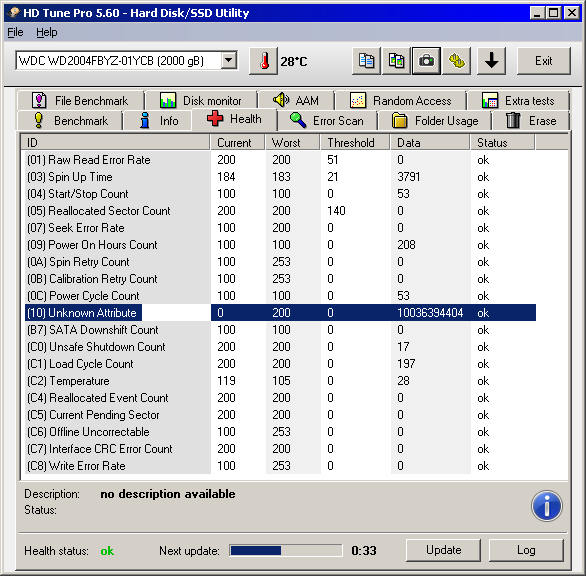The image size is (586, 576).
Task: Click the Spin Up Time data value 3791
Action: [409, 177]
